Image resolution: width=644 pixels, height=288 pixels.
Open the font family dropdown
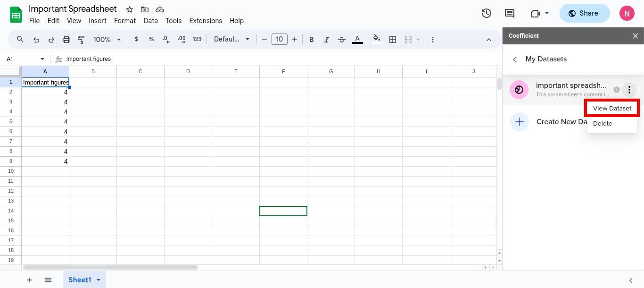coord(232,39)
